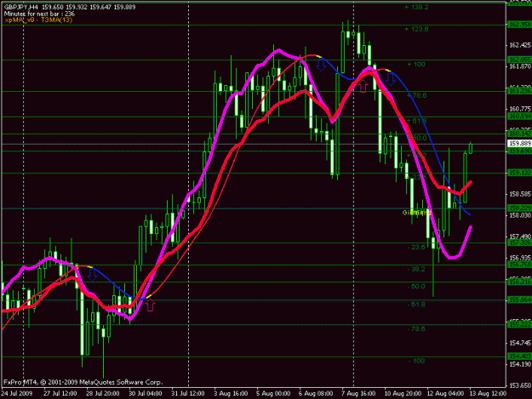The width and height of the screenshot is (532, 399).
Task: Click the 30 Jul 04:00 time label
Action: point(146,394)
